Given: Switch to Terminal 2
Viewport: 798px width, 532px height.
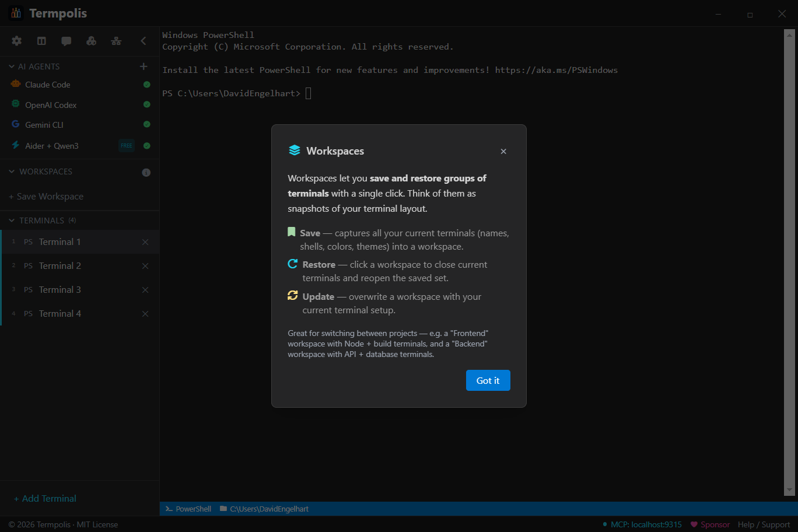Looking at the screenshot, I should 60,265.
